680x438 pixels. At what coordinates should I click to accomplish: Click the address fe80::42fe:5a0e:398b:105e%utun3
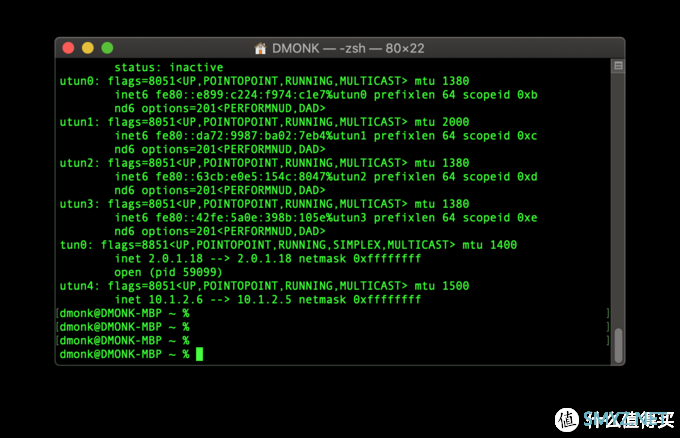coord(261,218)
